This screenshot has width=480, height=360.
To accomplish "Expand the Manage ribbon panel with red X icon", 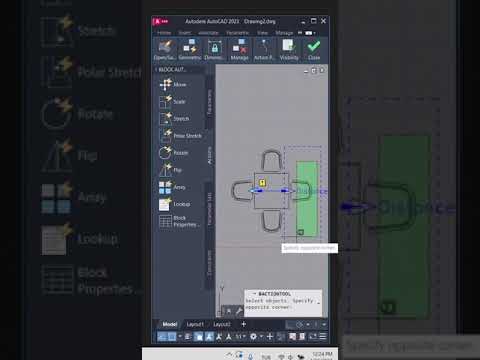I will tap(239, 50).
